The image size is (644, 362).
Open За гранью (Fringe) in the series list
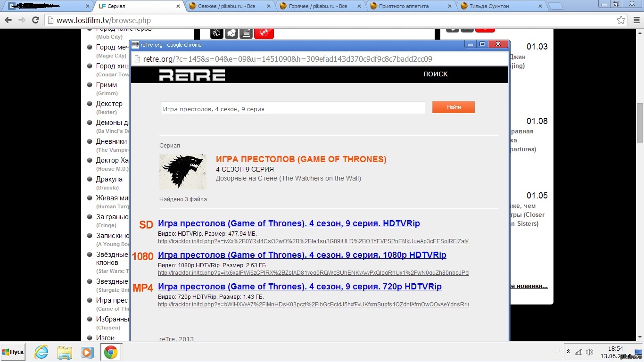[112, 217]
